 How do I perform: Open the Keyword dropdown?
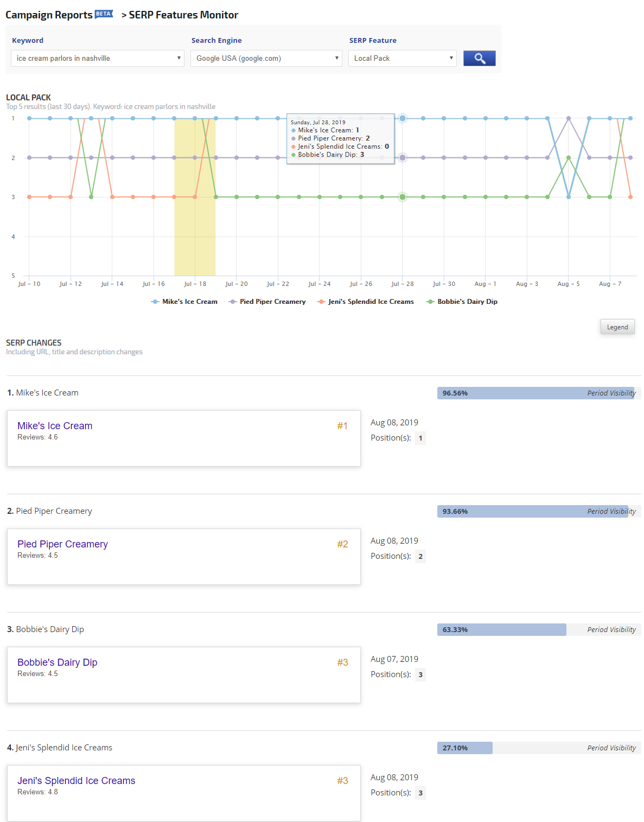98,58
